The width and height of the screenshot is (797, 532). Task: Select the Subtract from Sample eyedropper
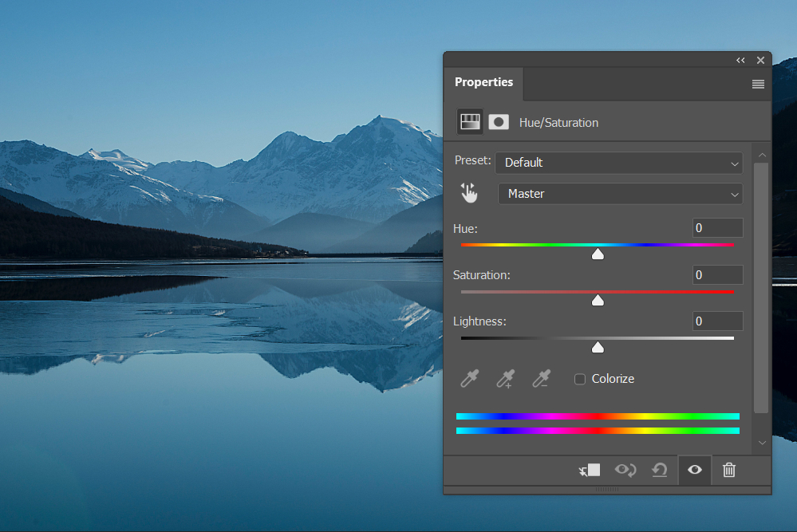pyautogui.click(x=542, y=379)
